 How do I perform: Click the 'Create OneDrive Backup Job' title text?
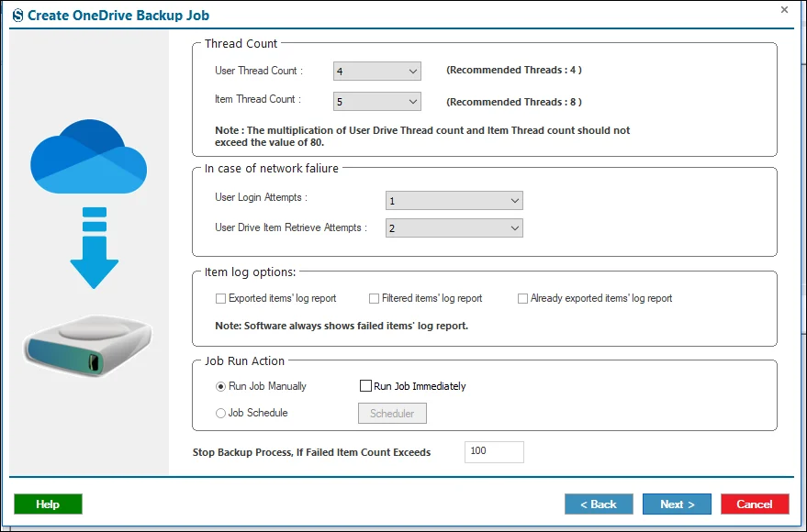[118, 16]
